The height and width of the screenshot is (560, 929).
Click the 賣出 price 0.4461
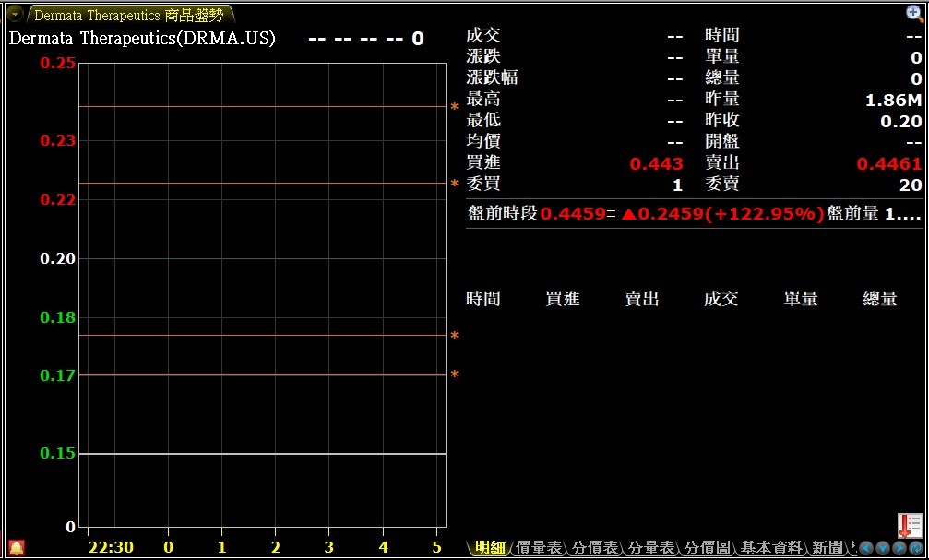point(889,163)
